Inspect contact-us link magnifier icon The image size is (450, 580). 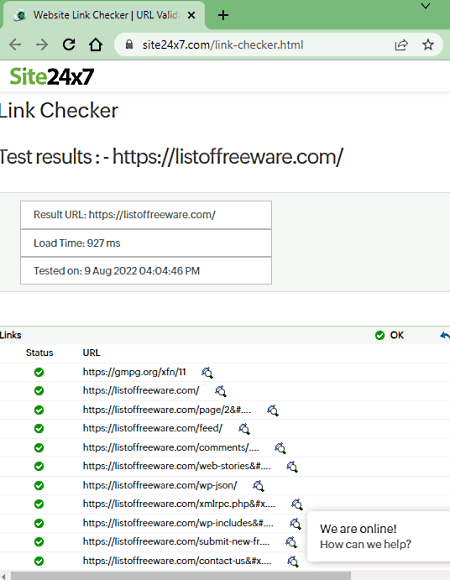pos(293,561)
